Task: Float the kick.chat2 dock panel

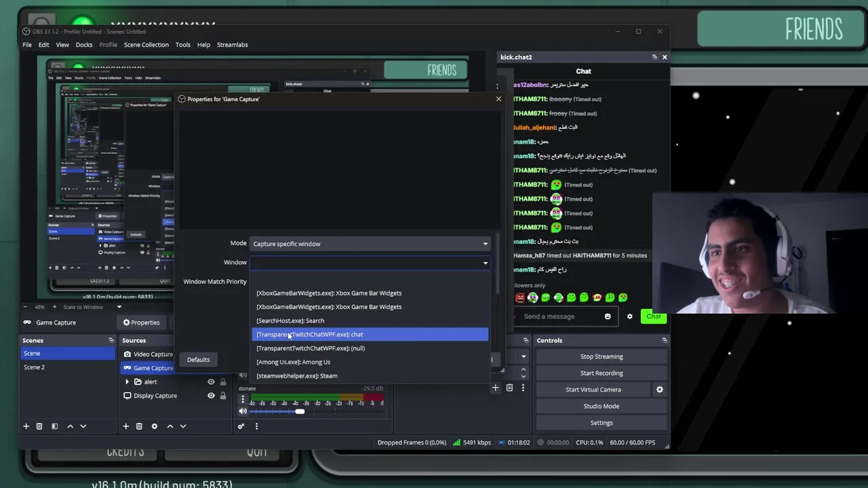Action: tap(654, 57)
